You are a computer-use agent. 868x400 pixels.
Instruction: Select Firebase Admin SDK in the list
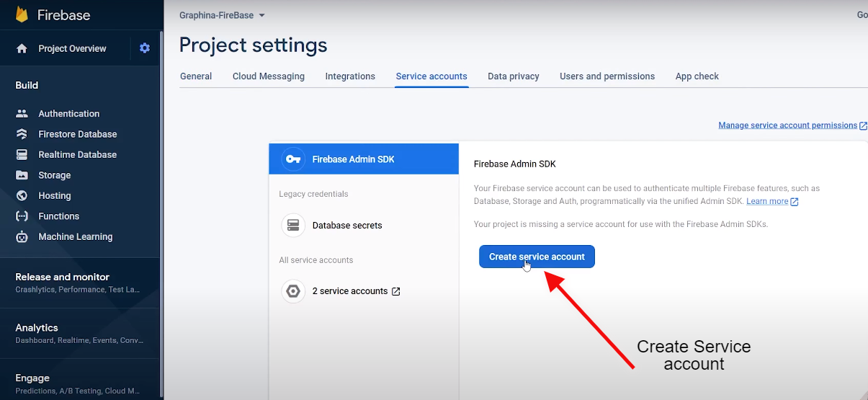pyautogui.click(x=364, y=159)
